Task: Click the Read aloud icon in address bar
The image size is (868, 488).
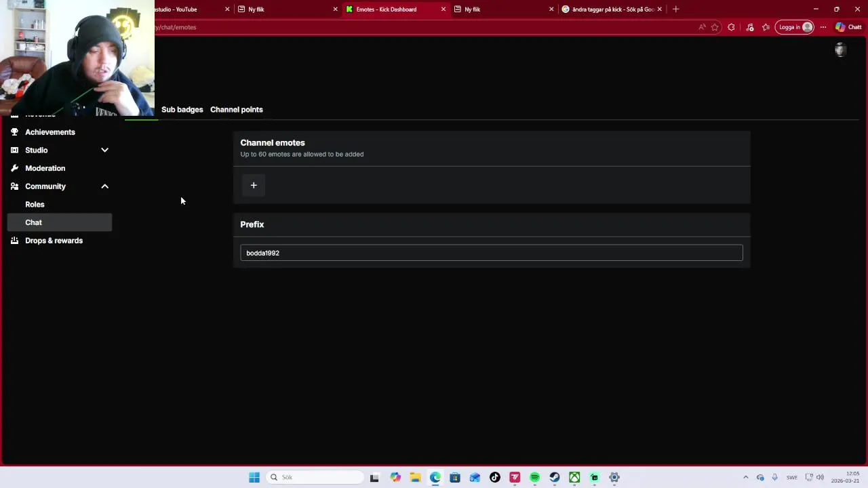Action: tap(702, 27)
